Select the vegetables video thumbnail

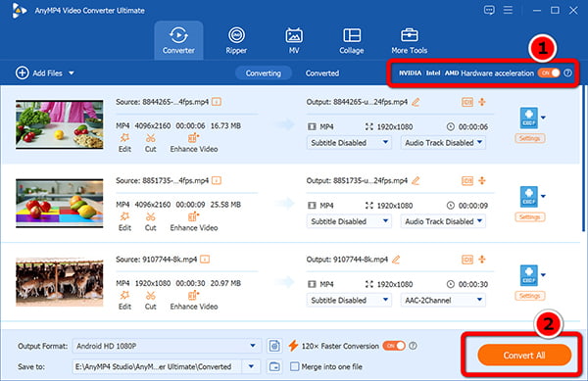pos(59,124)
